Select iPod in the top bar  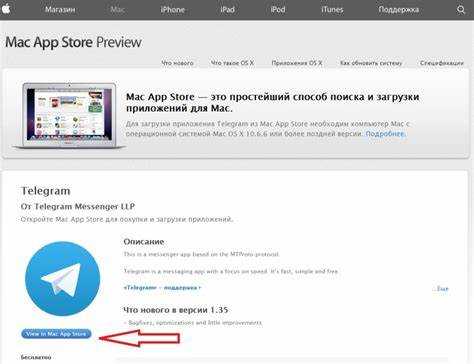tap(278, 10)
